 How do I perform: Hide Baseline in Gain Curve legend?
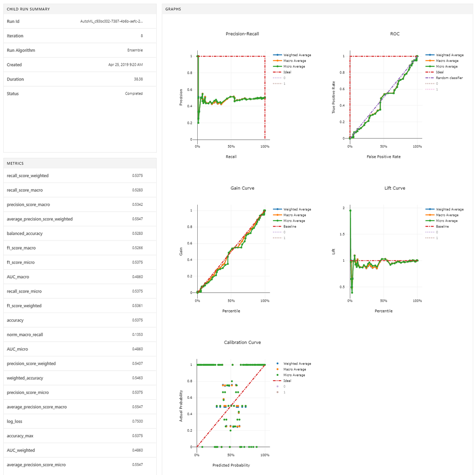coord(290,226)
